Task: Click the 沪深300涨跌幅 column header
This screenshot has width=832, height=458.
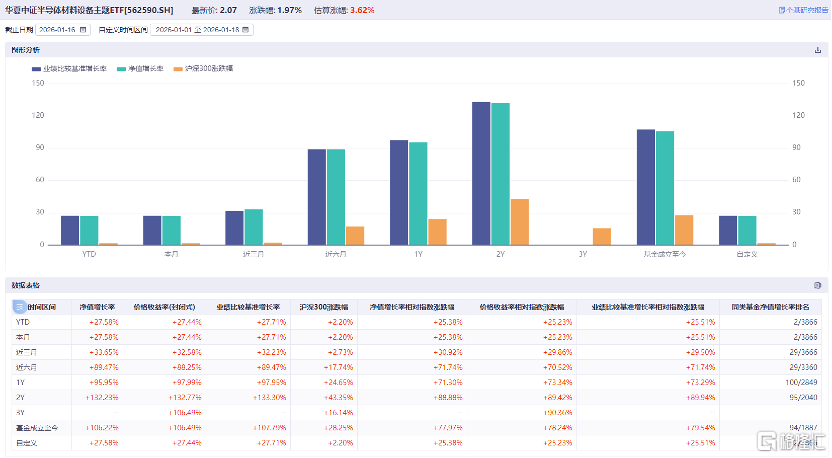Action: pyautogui.click(x=324, y=307)
